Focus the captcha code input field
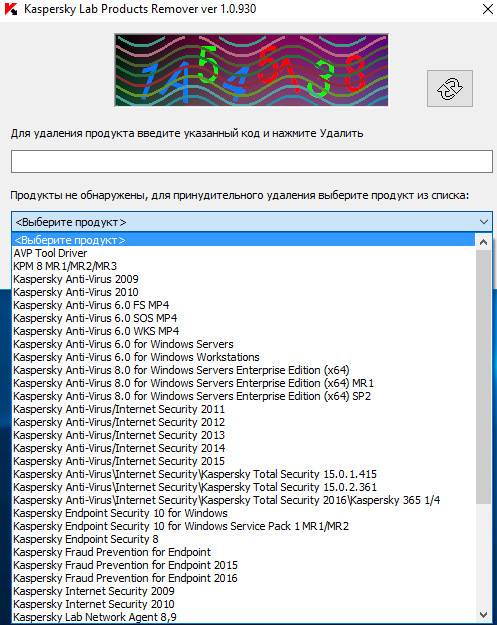 pyautogui.click(x=251, y=161)
